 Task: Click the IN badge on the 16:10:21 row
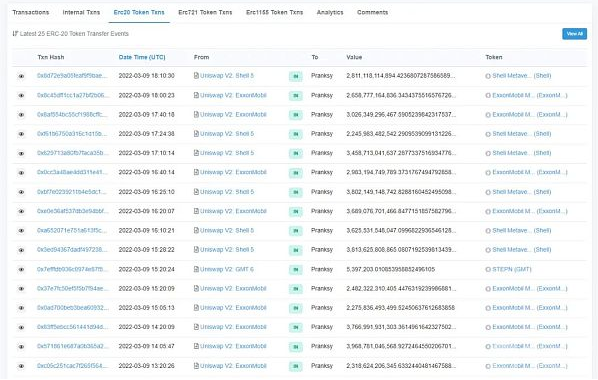coord(296,231)
